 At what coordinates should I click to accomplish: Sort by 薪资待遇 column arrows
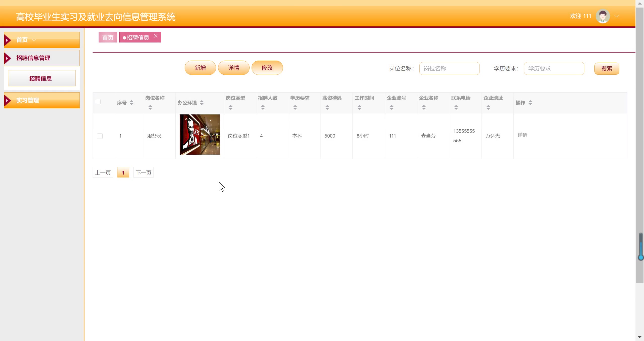coord(327,107)
